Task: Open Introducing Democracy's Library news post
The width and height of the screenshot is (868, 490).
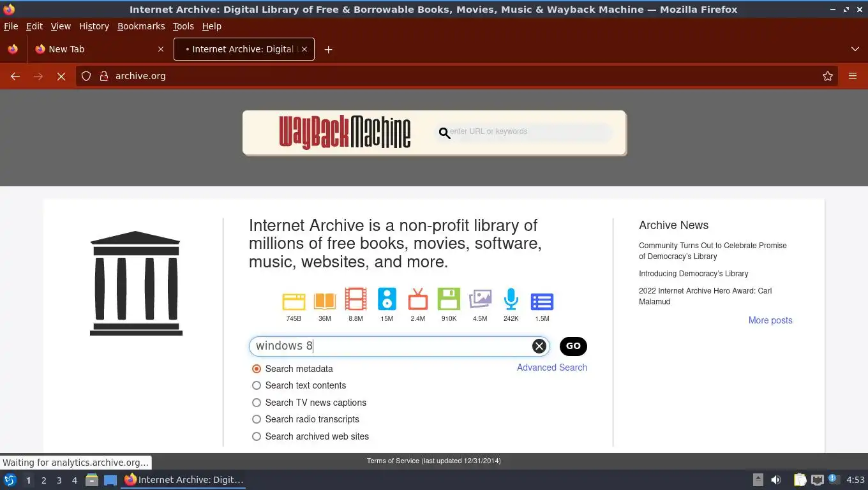Action: pos(693,274)
